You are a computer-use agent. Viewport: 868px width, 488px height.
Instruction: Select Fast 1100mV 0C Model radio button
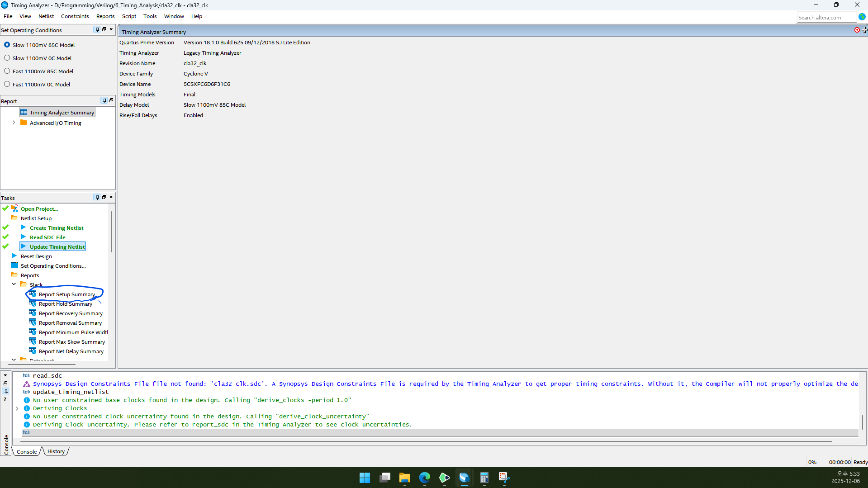point(7,84)
